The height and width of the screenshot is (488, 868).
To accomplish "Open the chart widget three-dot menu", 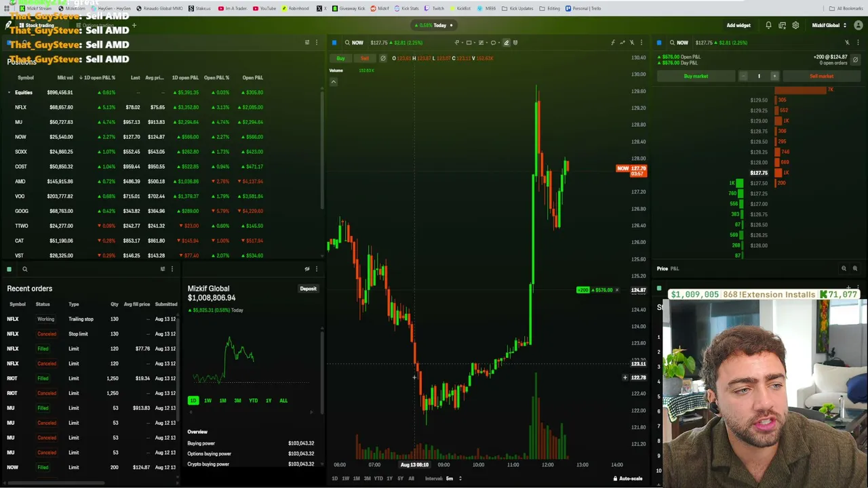I will pos(642,43).
